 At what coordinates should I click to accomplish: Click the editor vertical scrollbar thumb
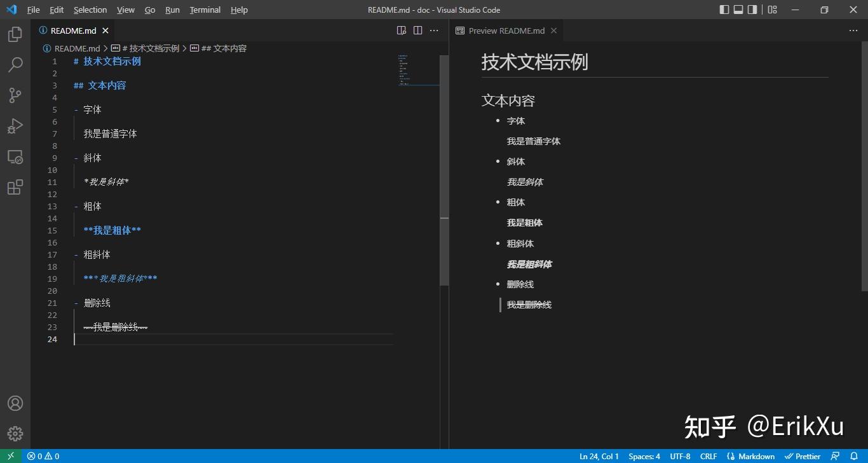point(444,170)
